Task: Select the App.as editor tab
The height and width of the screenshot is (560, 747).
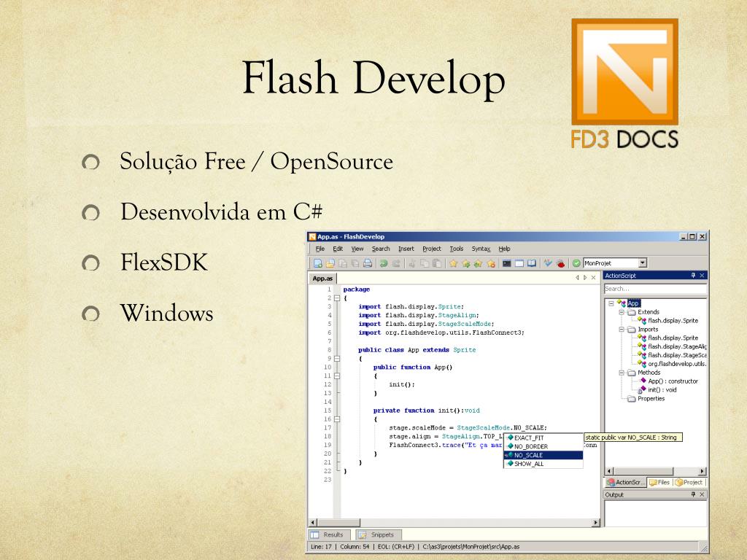Action: [322, 278]
